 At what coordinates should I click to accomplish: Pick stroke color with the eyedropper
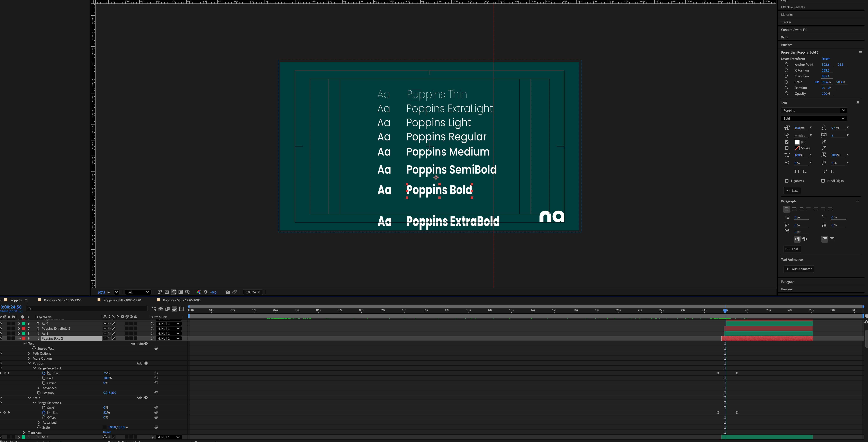[824, 148]
